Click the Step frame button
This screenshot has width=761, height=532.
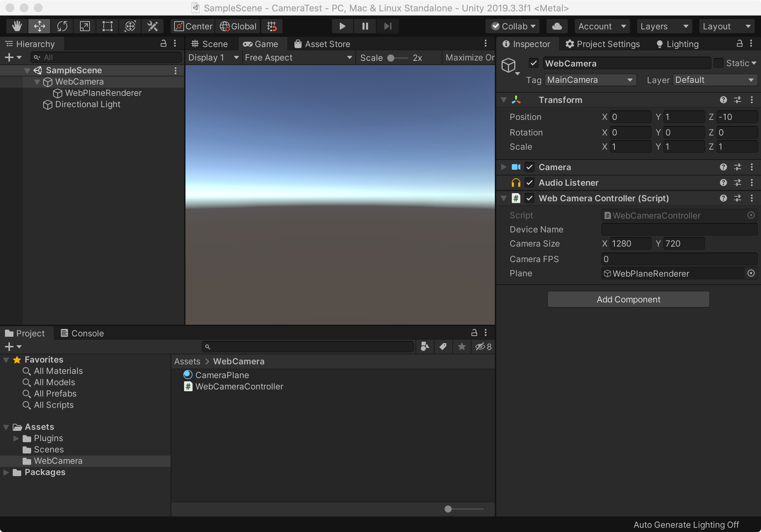388,26
